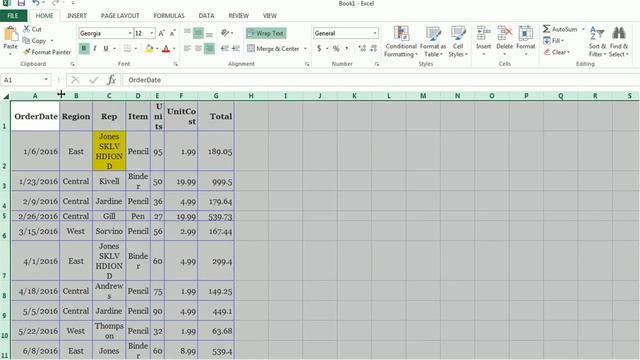
Task: Click the Paste clipboard icon
Action: [11, 34]
